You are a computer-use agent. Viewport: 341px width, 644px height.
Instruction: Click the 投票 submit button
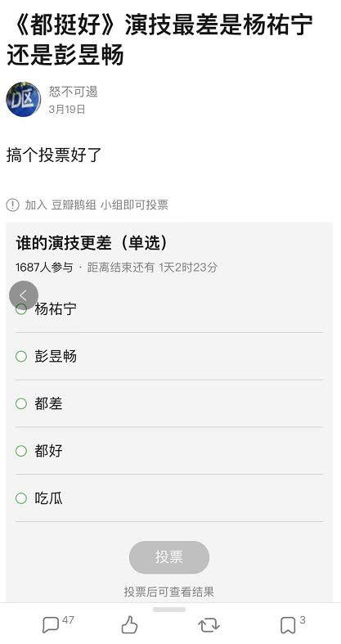169,557
